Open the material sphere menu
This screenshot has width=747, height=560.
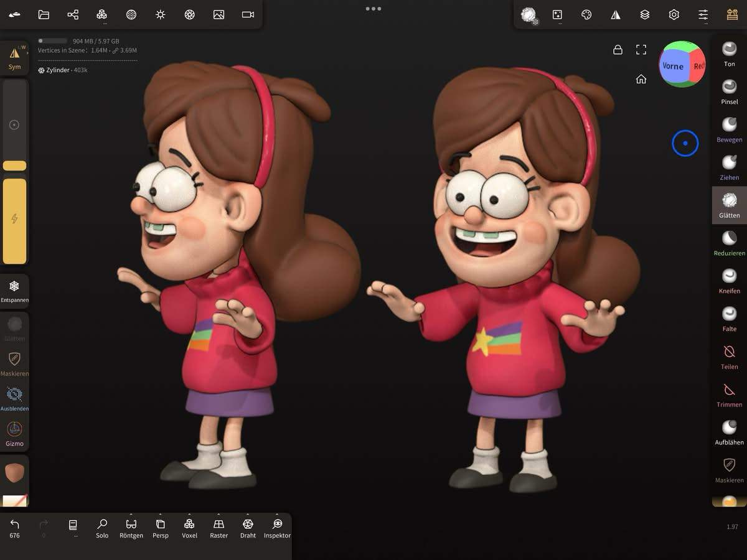(x=131, y=14)
